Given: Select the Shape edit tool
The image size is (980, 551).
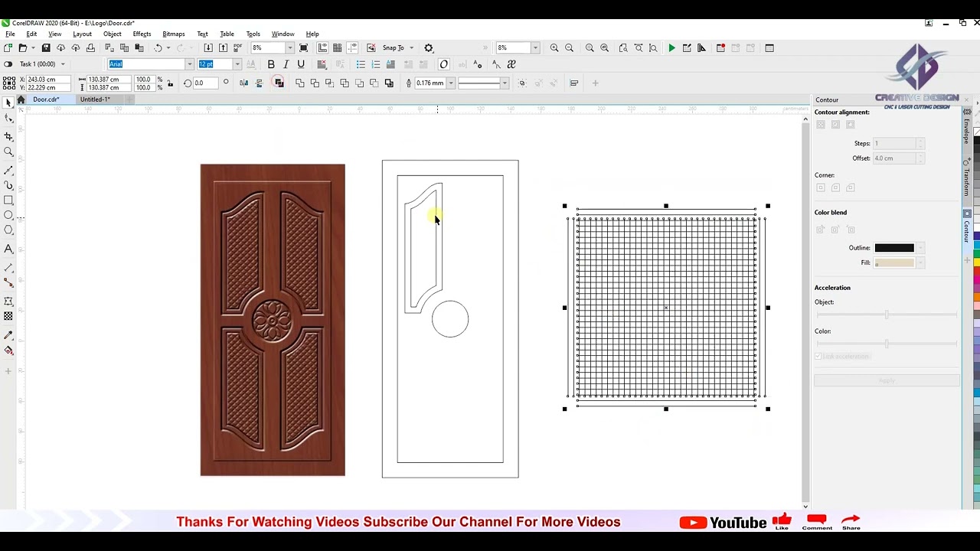Looking at the screenshot, I should click(x=8, y=119).
